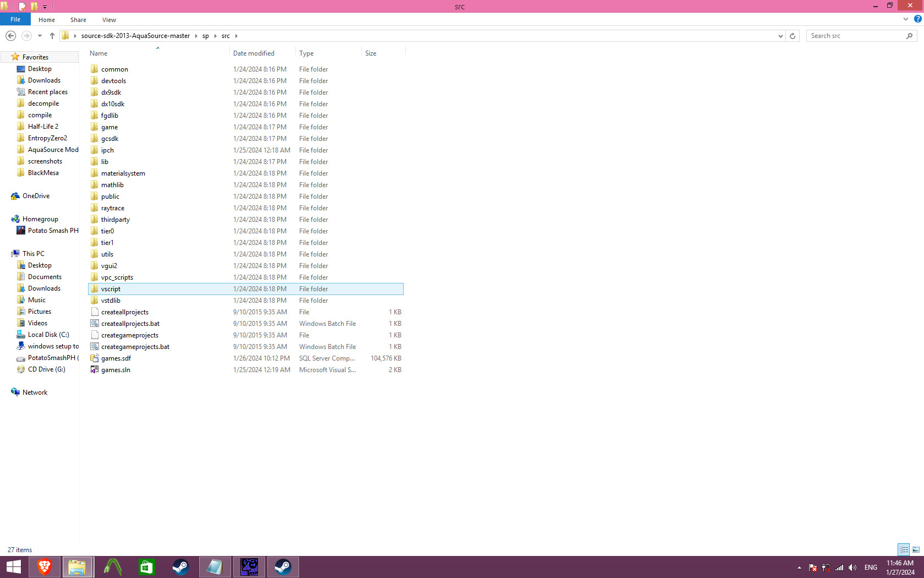Refresh the src folder view
Screen dimensions: 924x578
[x=793, y=36]
